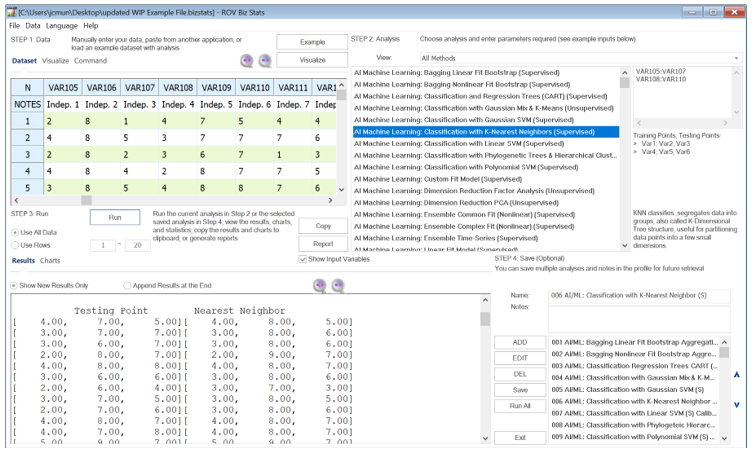Image resolution: width=754 pixels, height=456 pixels.
Task: Click the Copy button
Action: pos(323,226)
